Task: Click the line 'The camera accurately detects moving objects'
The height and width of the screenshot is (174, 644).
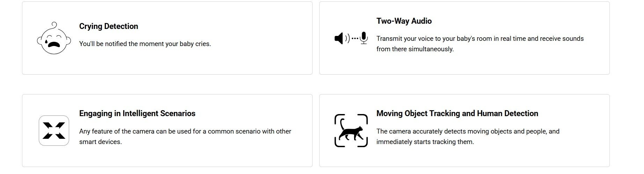Action: point(468,131)
